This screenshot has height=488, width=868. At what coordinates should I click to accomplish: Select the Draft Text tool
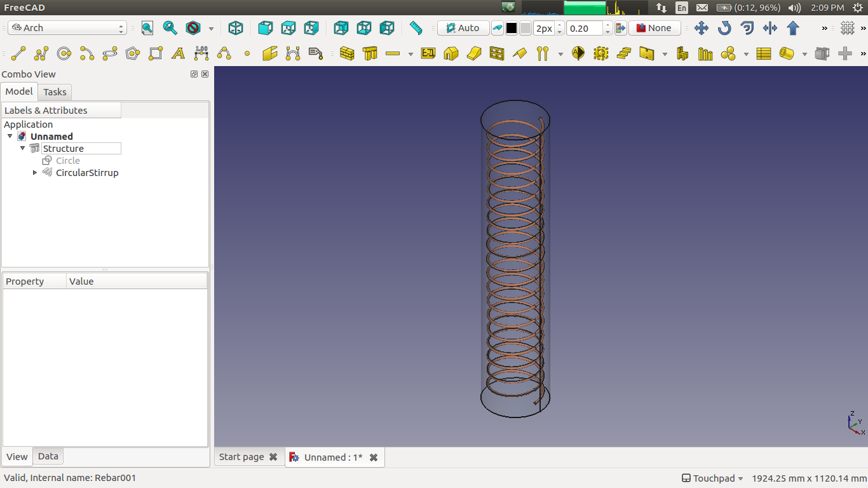179,53
